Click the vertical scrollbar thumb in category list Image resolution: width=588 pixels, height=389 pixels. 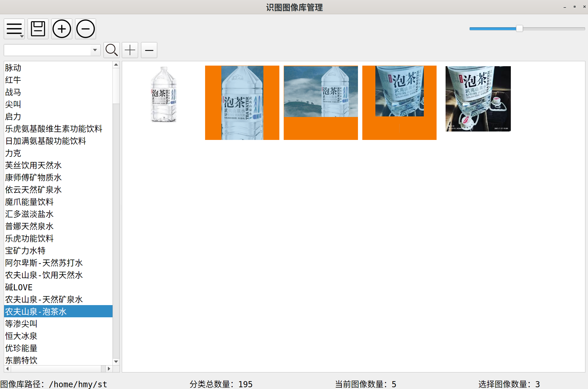[x=116, y=86]
